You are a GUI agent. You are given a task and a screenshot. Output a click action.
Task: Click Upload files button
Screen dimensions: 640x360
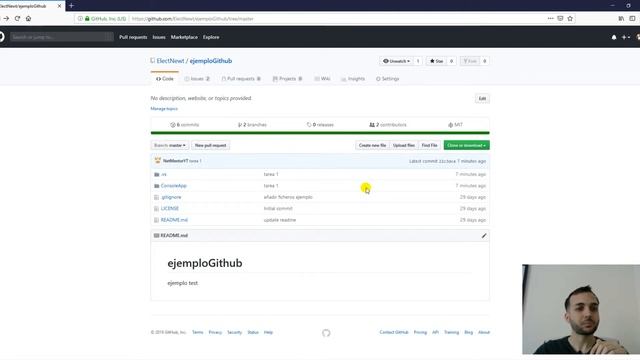tap(404, 145)
